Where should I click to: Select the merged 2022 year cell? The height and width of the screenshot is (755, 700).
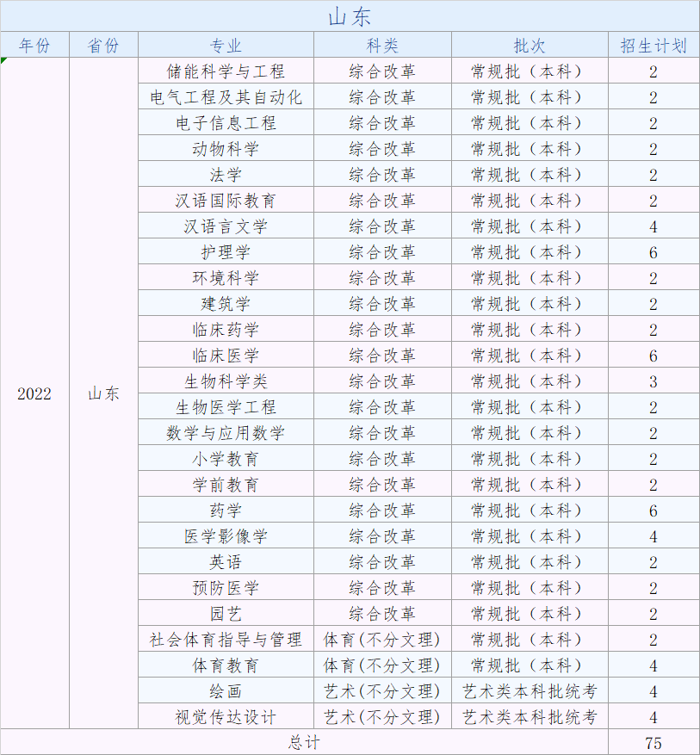pos(34,393)
